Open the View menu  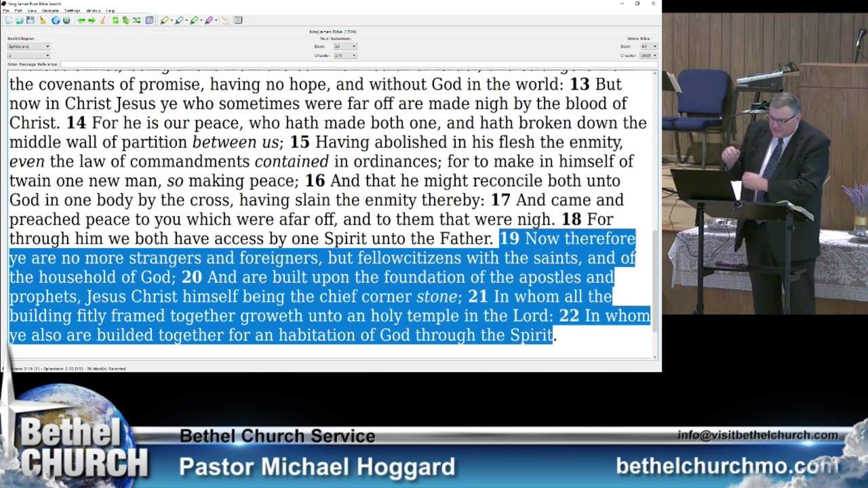(x=32, y=11)
